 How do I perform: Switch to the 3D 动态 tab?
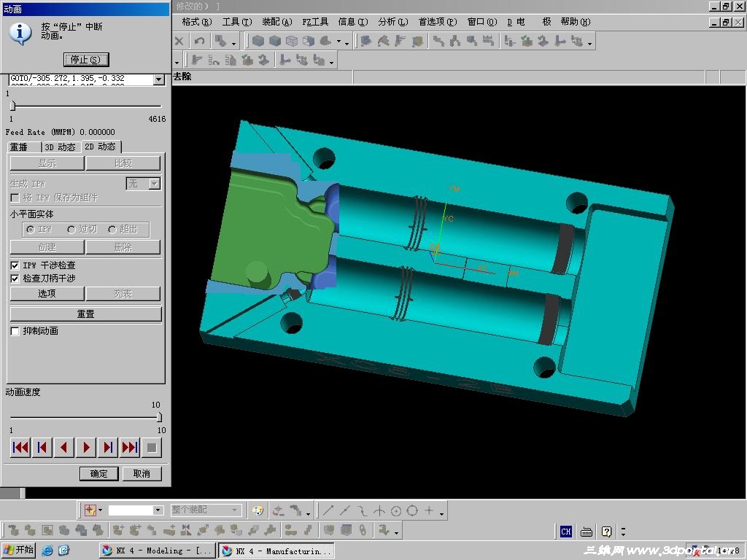[61, 147]
